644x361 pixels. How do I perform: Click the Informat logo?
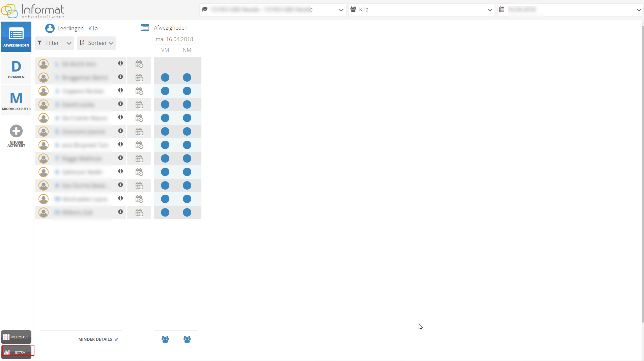[33, 11]
